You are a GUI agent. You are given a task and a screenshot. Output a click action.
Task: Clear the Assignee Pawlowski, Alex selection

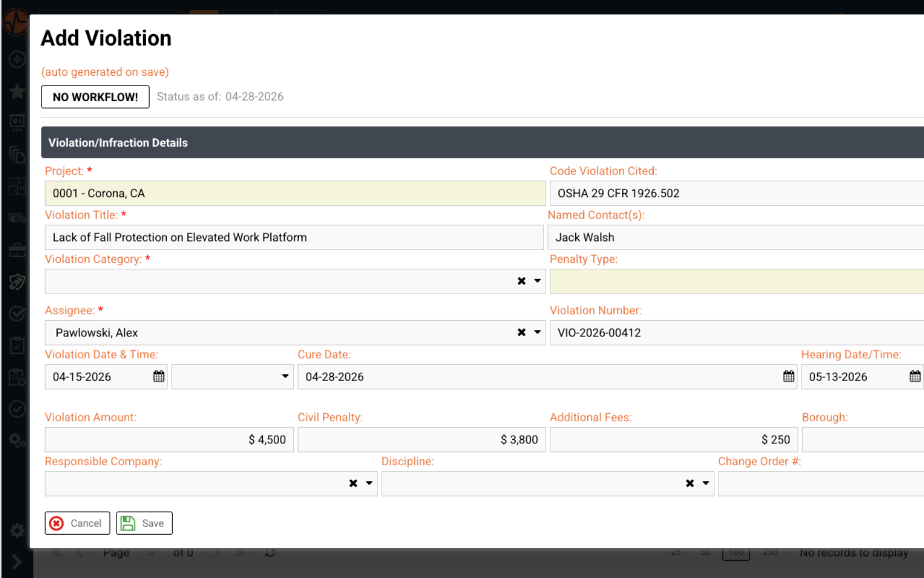[521, 332]
